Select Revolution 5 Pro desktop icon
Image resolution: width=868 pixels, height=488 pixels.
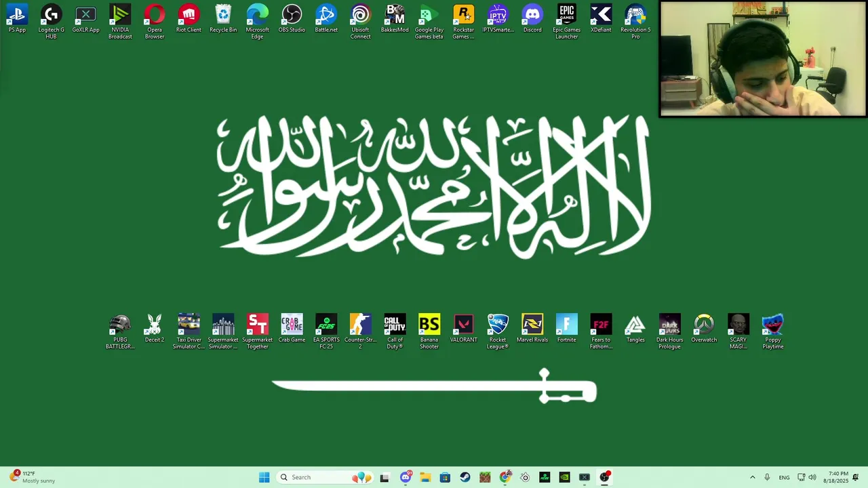point(635,22)
